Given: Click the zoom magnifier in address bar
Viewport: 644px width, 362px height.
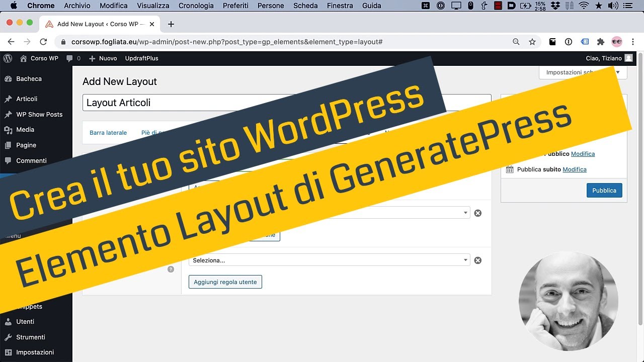Looking at the screenshot, I should (x=516, y=42).
